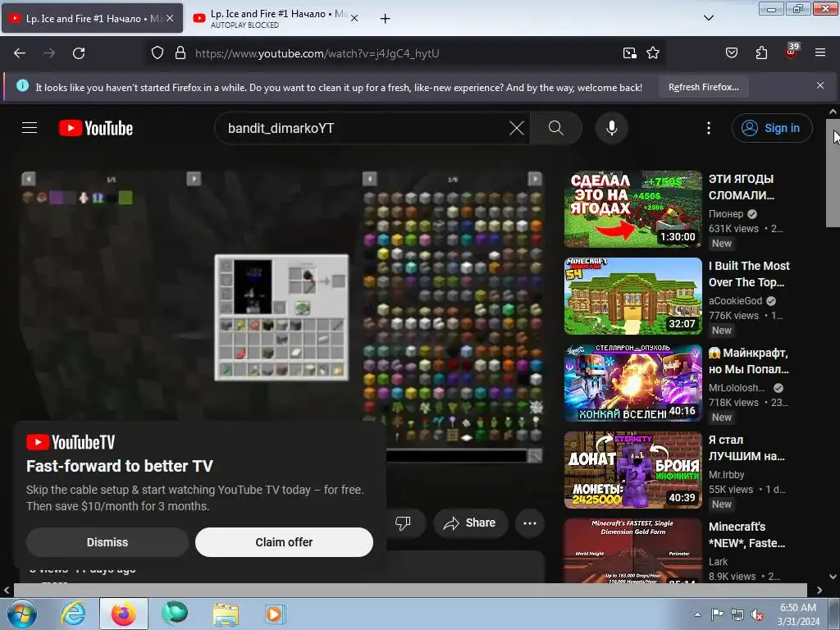The width and height of the screenshot is (840, 630).
Task: Open more actions ellipsis beside Share
Action: pyautogui.click(x=530, y=523)
